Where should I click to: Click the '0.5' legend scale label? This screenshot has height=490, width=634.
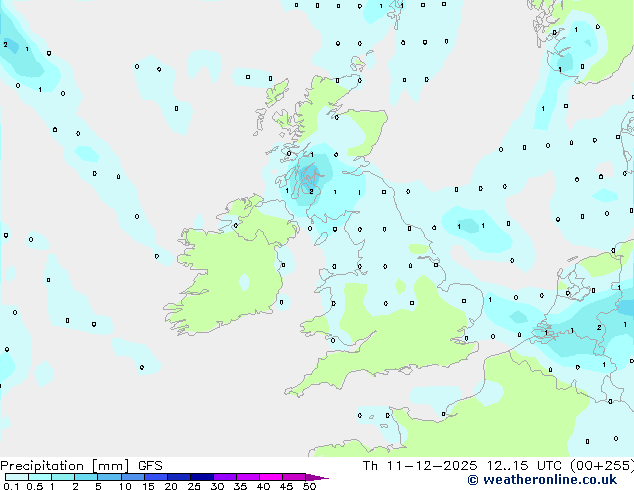click(34, 486)
